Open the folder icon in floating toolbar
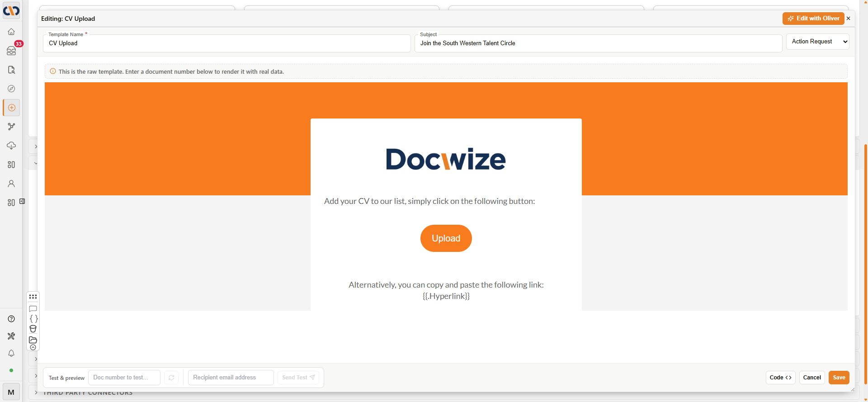 pos(33,340)
